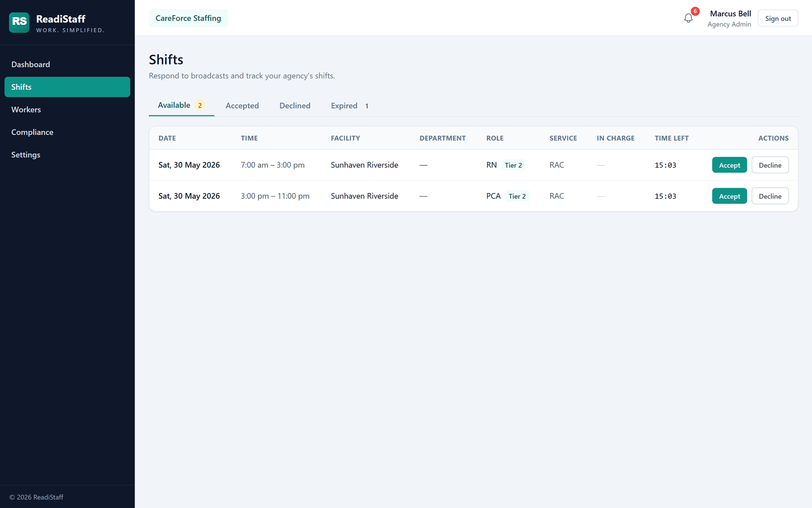Click Sunhaven Riverside in the RN row
The image size is (812, 508).
[364, 165]
